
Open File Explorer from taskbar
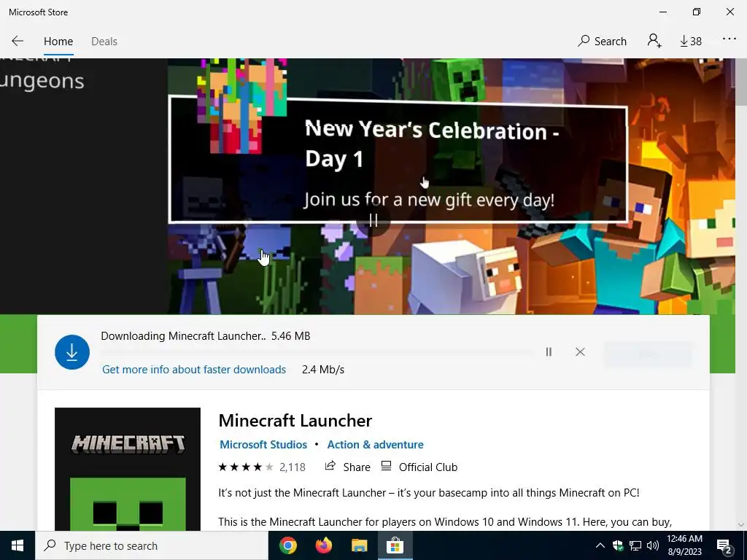pos(359,545)
